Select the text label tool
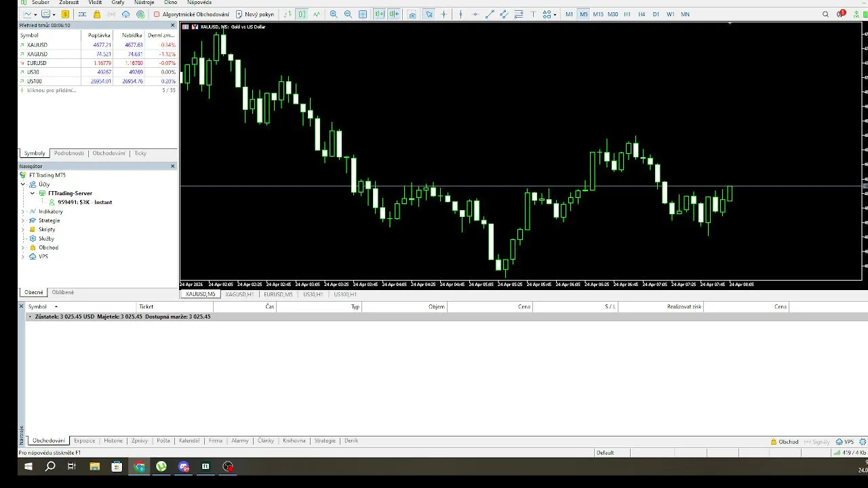This screenshot has height=488, width=868. (534, 14)
